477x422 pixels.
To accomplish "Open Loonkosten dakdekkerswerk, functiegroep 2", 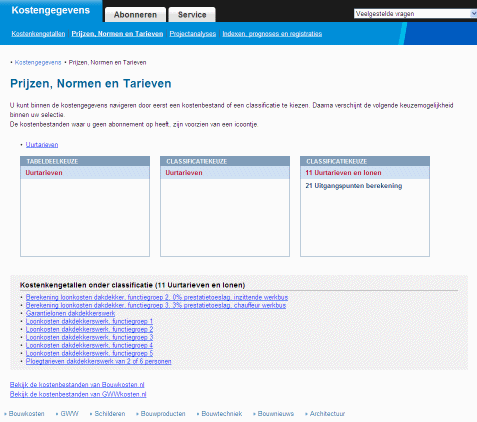I will [x=89, y=329].
